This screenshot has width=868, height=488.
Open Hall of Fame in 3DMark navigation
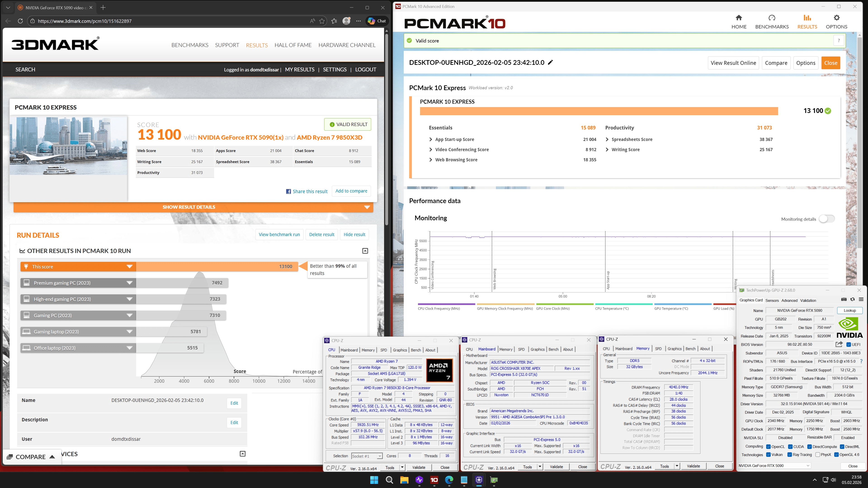293,45
